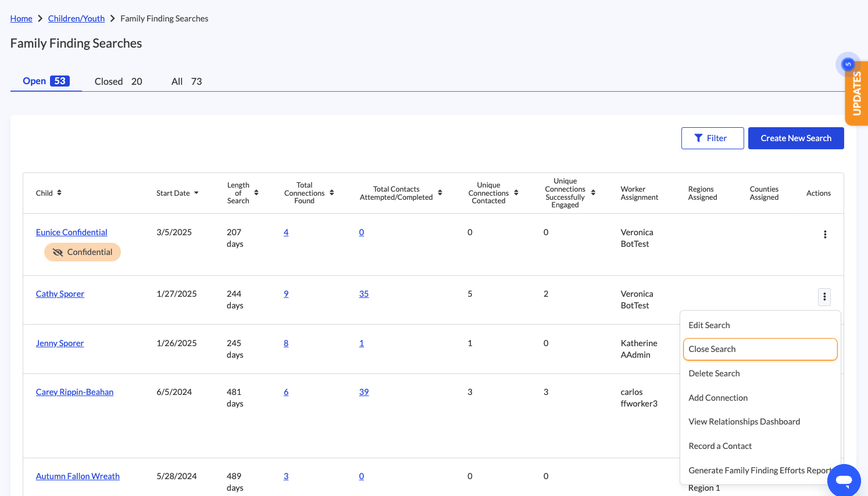The width and height of the screenshot is (868, 496).
Task: Go to Children/Youth breadcrumb link
Action: click(76, 19)
